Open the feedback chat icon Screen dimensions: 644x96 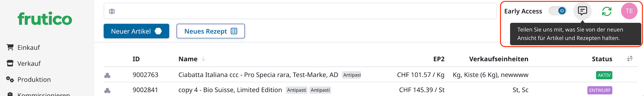(x=582, y=11)
